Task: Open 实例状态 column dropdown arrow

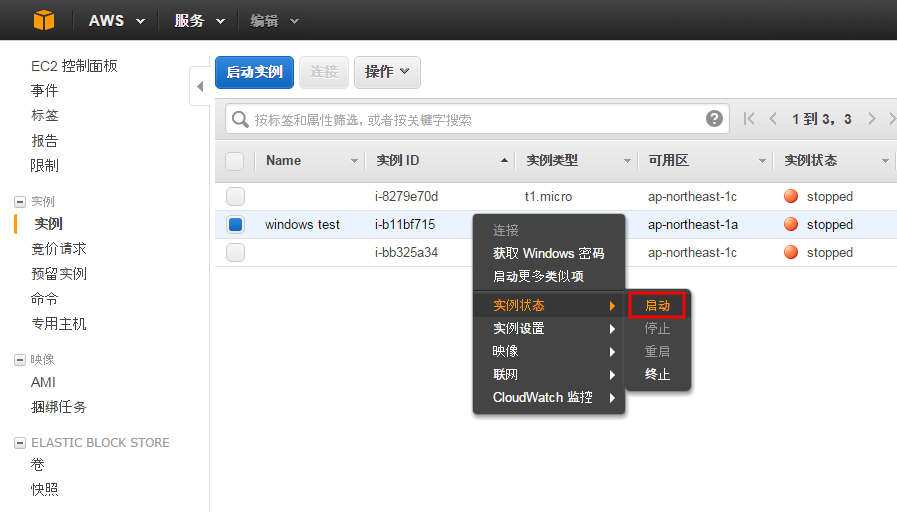Action: coord(885,161)
